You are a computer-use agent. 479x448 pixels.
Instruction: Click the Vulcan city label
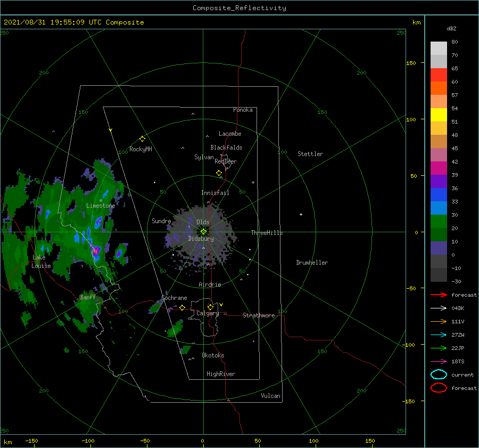[271, 396]
